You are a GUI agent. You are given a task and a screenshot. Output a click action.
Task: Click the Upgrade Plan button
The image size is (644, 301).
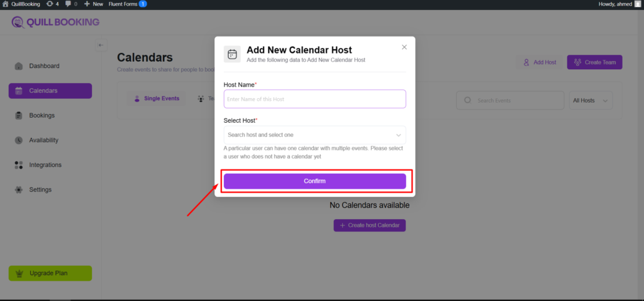[x=50, y=273]
